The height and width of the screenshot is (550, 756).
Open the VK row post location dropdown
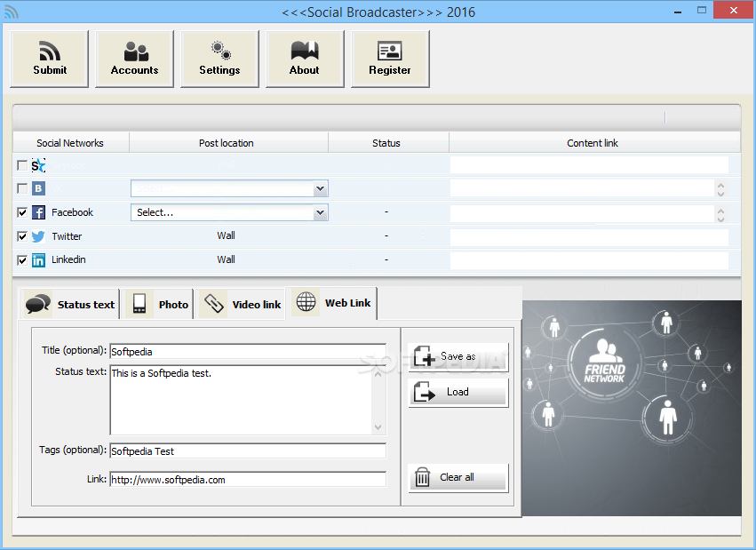tap(229, 188)
